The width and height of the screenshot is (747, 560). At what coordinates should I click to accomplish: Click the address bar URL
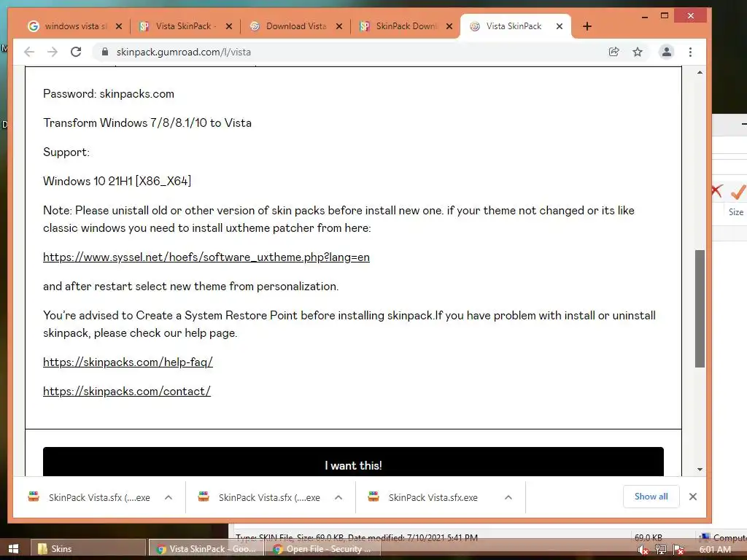coord(183,52)
